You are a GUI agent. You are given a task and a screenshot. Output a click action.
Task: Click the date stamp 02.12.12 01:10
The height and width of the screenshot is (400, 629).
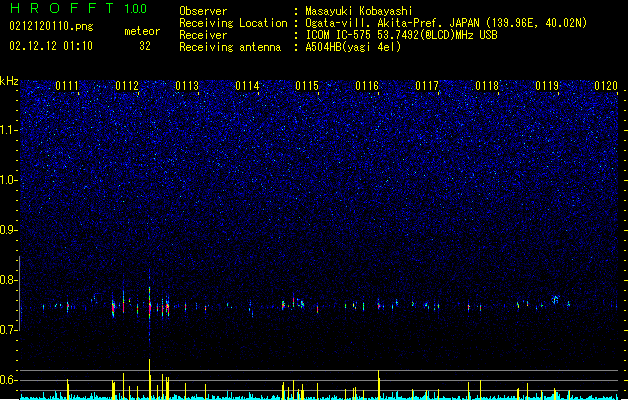coord(51,46)
